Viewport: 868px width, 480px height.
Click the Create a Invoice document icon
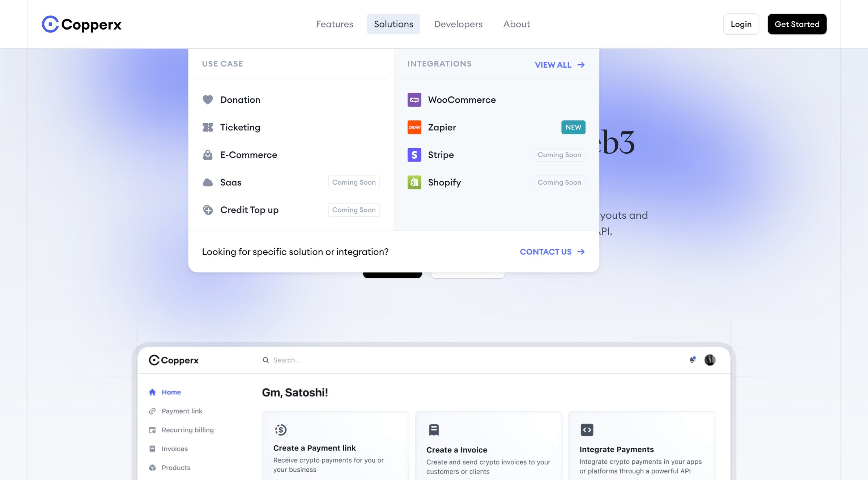click(x=434, y=430)
